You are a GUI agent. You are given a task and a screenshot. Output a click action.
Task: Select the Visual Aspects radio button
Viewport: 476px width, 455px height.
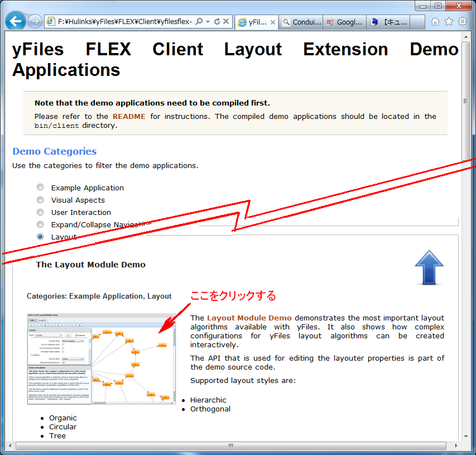pos(40,200)
